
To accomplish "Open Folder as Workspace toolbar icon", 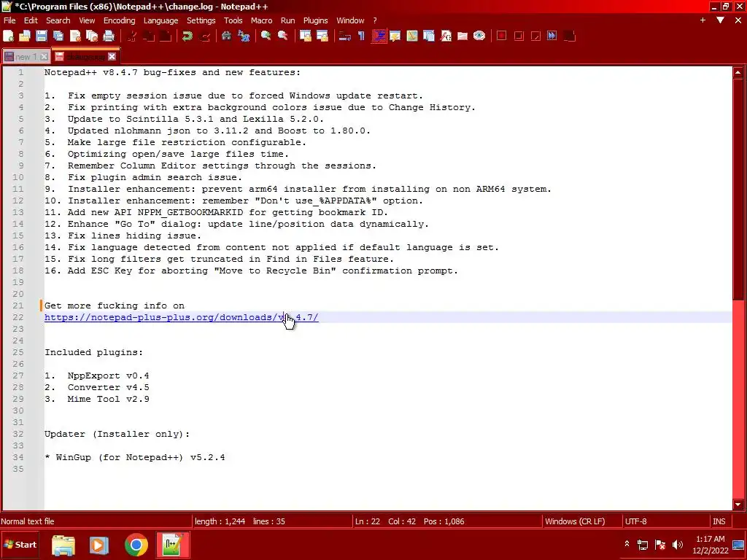I will click(462, 36).
